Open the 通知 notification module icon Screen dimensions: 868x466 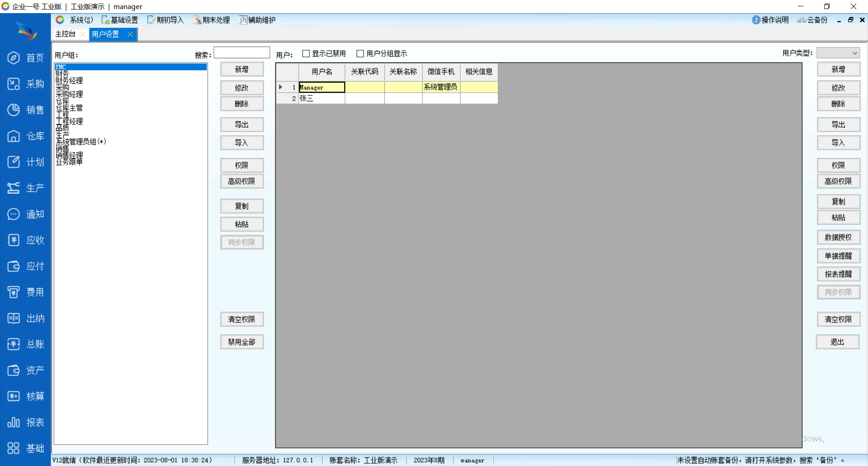[14, 214]
